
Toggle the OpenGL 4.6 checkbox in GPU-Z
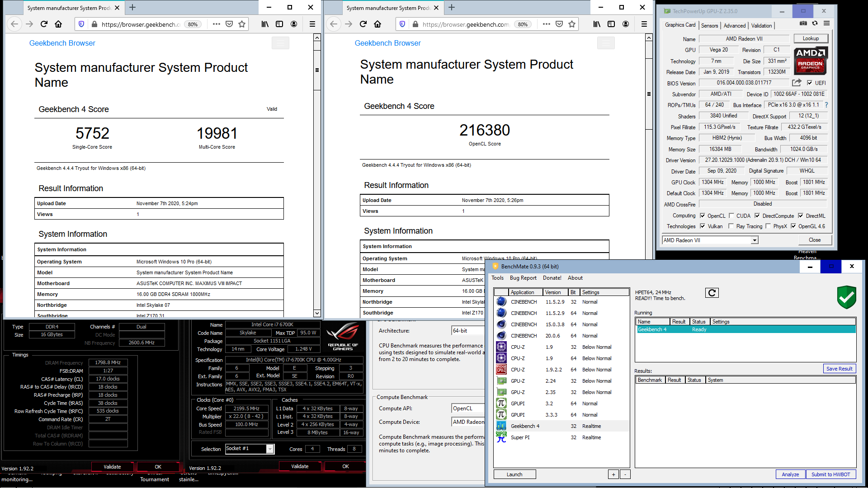(793, 226)
